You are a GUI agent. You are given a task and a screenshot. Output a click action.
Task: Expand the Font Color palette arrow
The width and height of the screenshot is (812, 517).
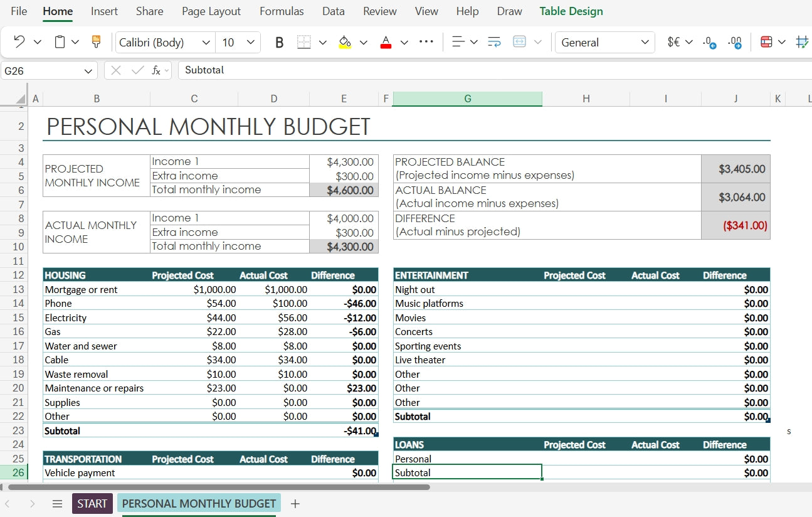click(x=404, y=42)
